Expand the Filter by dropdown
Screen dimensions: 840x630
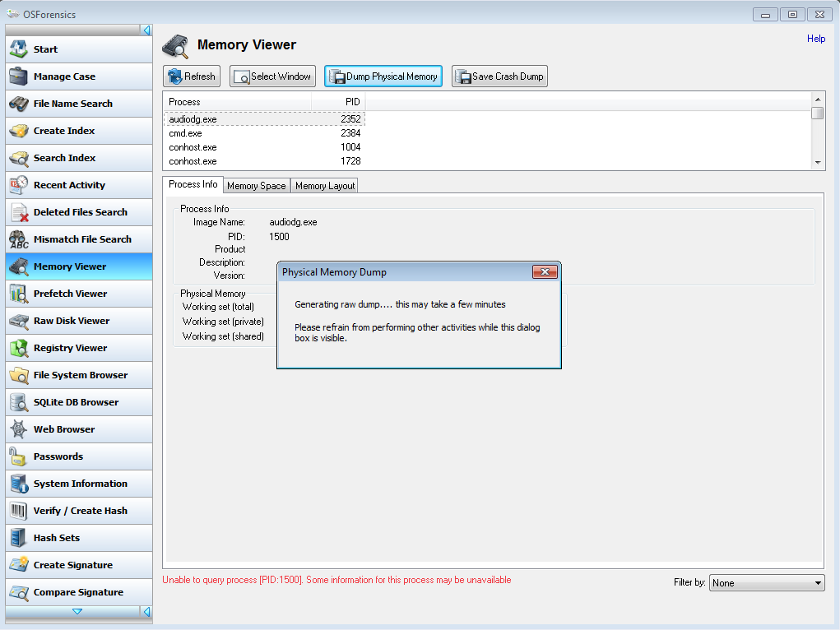[x=767, y=583]
